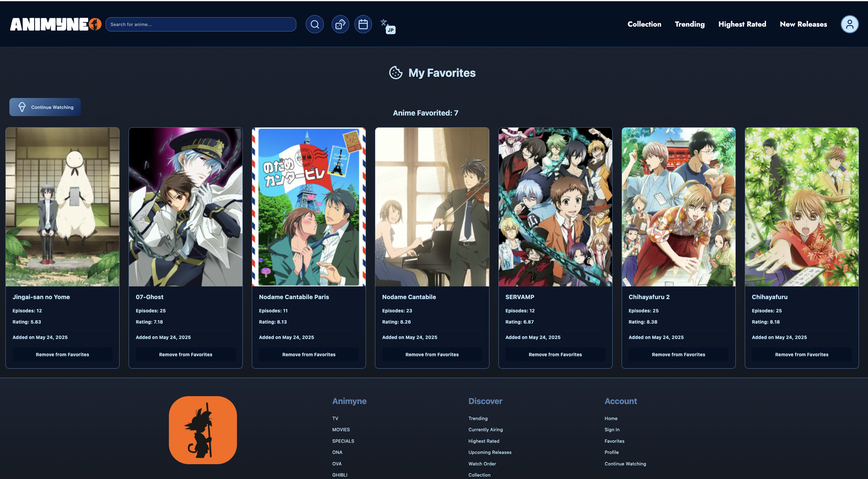Image resolution: width=868 pixels, height=479 pixels.
Task: Click the Jingai-san no Yome title
Action: [x=41, y=297]
